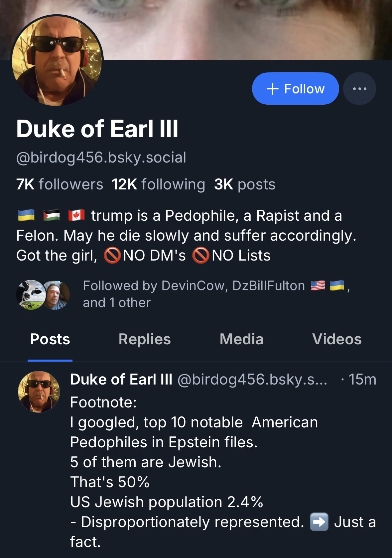The height and width of the screenshot is (558, 392).
Task: Open the 7K followers list
Action: 60,184
